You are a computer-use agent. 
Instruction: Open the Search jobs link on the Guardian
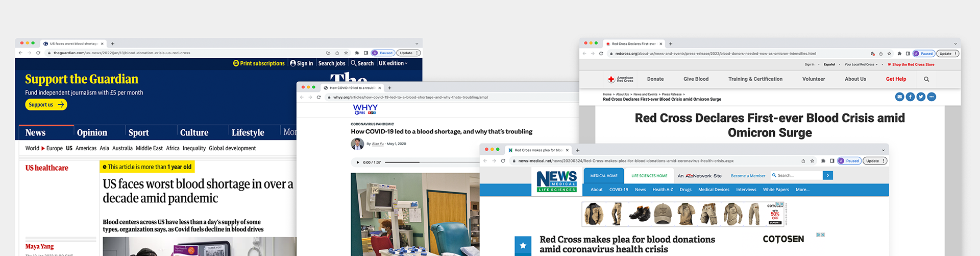point(332,63)
